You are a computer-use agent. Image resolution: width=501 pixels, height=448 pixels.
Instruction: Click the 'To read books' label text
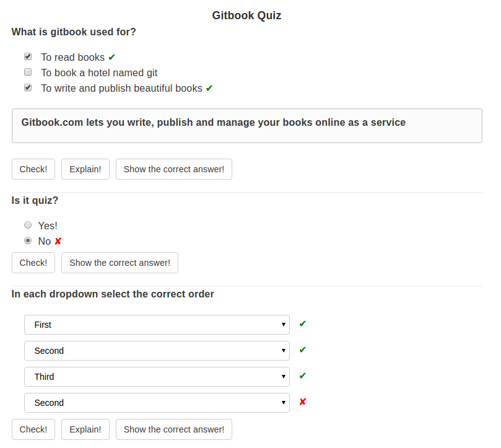[73, 57]
